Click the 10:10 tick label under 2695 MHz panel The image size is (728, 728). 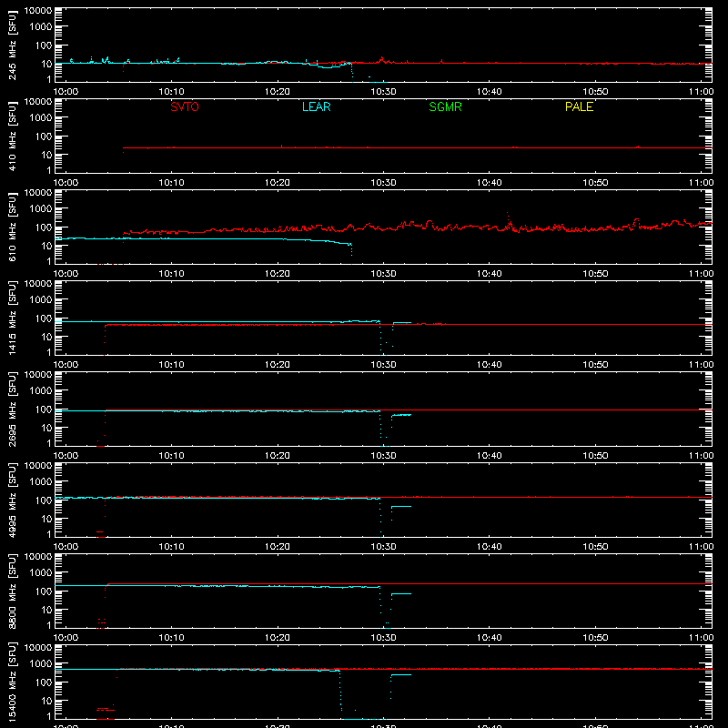171,456
